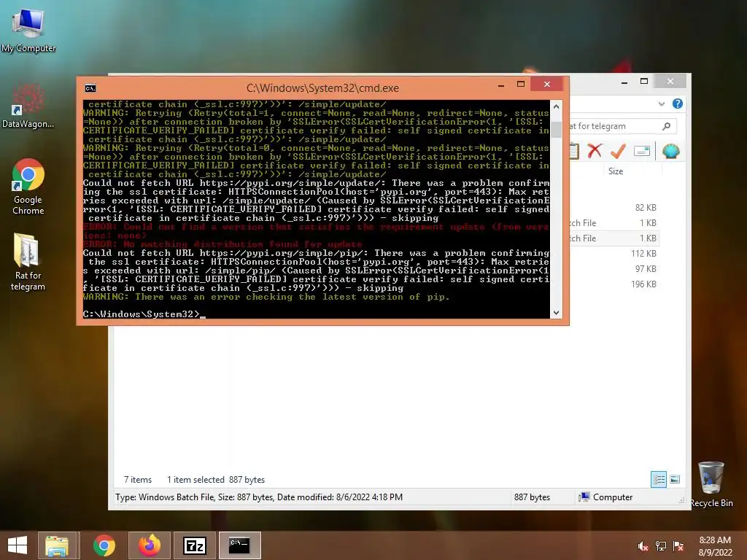Switch Explorer to large icons view
This screenshot has width=747, height=560.
[675, 479]
